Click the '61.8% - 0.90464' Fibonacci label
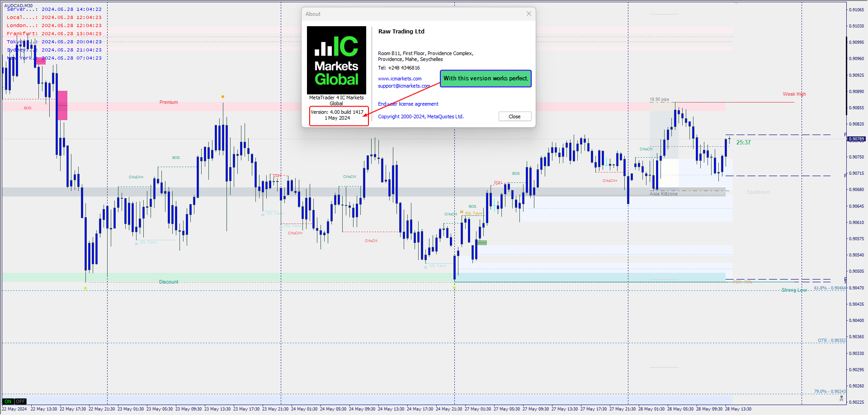The height and width of the screenshot is (415, 868). pyautogui.click(x=830, y=288)
